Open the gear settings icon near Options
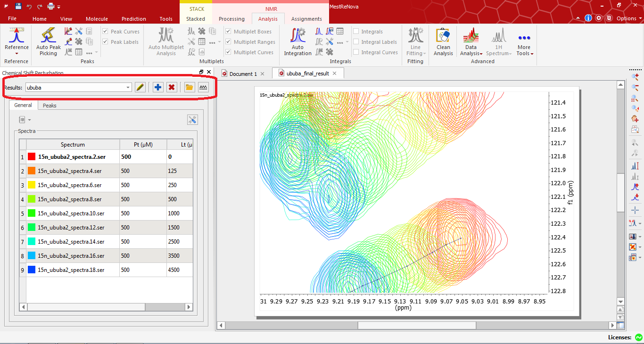Image resolution: width=644 pixels, height=344 pixels. (x=599, y=18)
